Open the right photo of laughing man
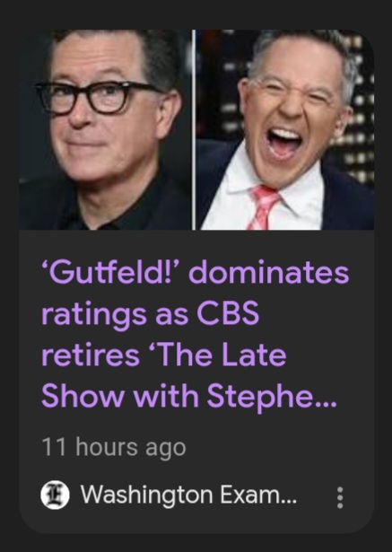Screen dimensions: 392x552 [284, 130]
